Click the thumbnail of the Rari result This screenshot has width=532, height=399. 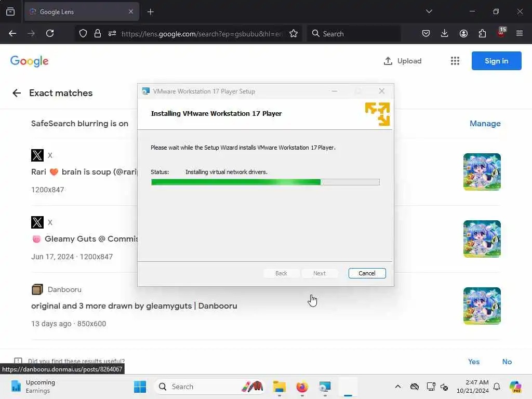point(482,172)
